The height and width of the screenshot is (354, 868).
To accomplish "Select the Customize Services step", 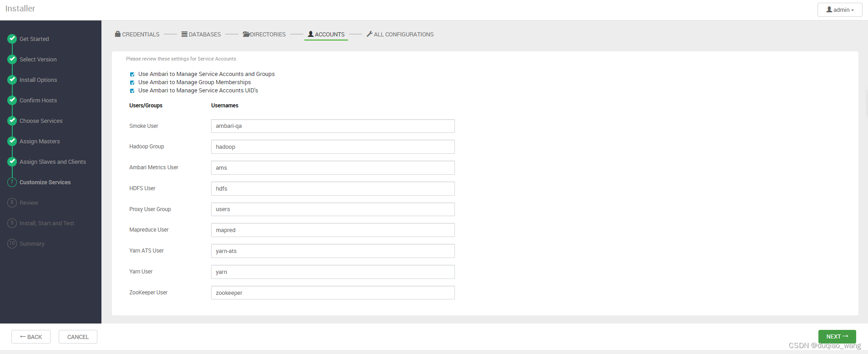I will [45, 182].
